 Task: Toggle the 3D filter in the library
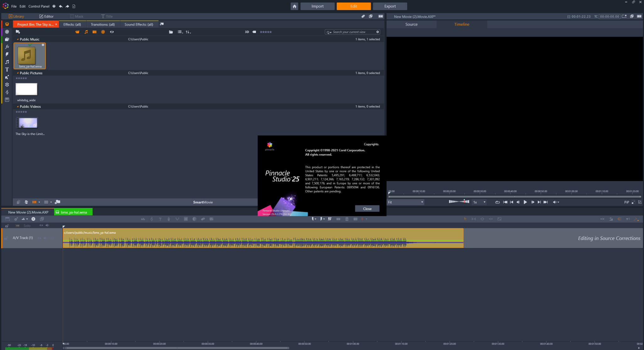click(247, 32)
